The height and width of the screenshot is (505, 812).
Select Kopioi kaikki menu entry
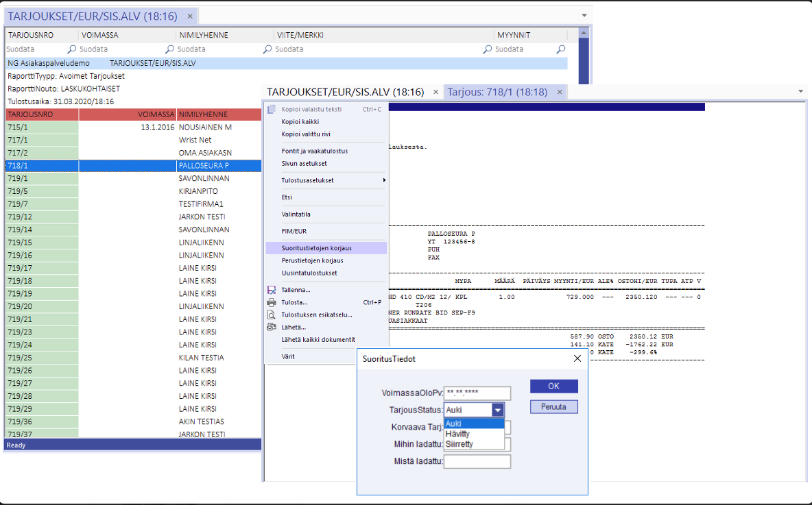tap(300, 121)
